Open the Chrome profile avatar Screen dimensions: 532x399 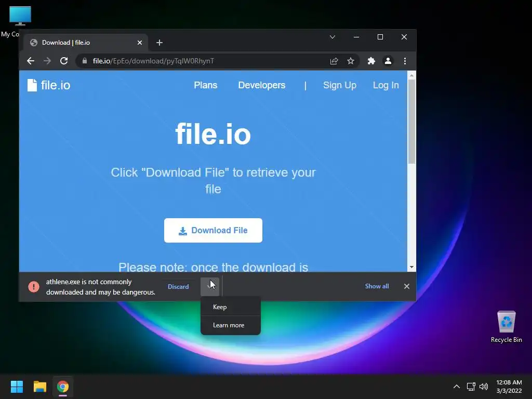pos(388,61)
